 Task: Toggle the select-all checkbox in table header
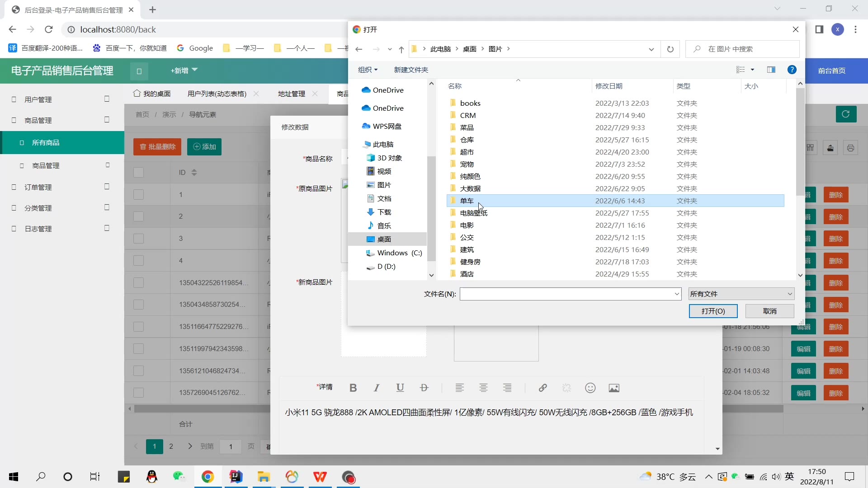pyautogui.click(x=139, y=173)
